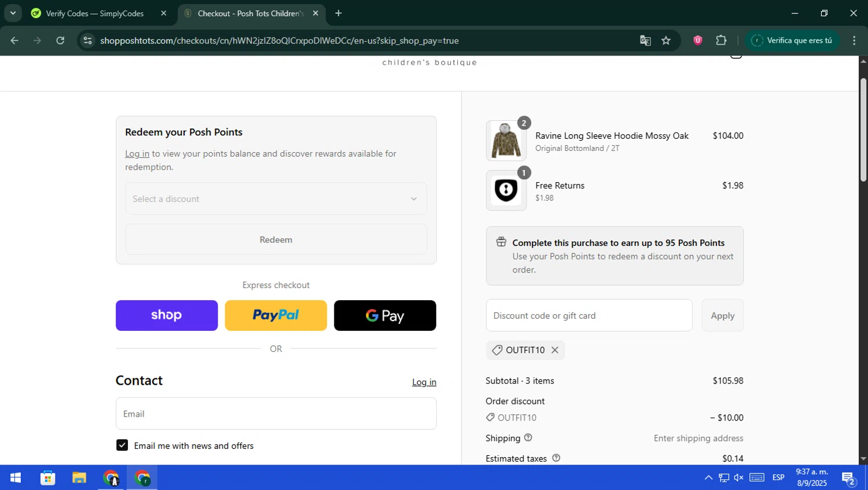Select the Checkout - Posh Tots Children's tab

coord(251,13)
